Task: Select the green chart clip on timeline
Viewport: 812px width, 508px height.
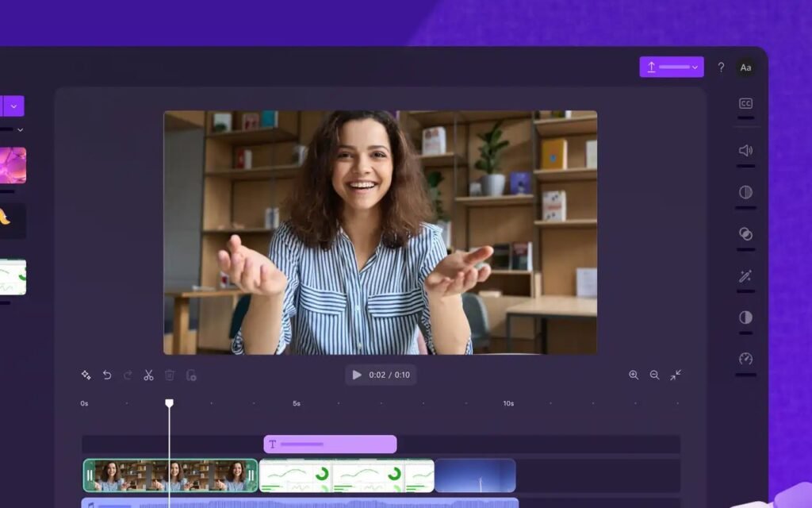Action: pyautogui.click(x=347, y=475)
